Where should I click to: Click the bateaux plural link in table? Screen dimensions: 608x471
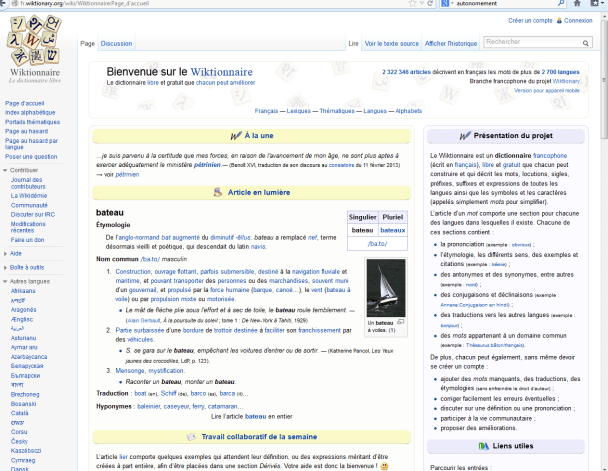point(393,230)
